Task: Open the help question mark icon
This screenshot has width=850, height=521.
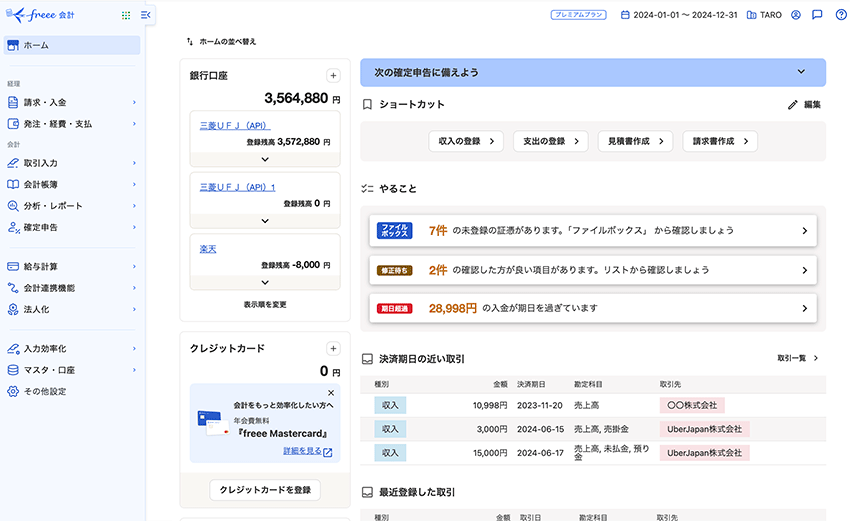Action: [x=841, y=15]
